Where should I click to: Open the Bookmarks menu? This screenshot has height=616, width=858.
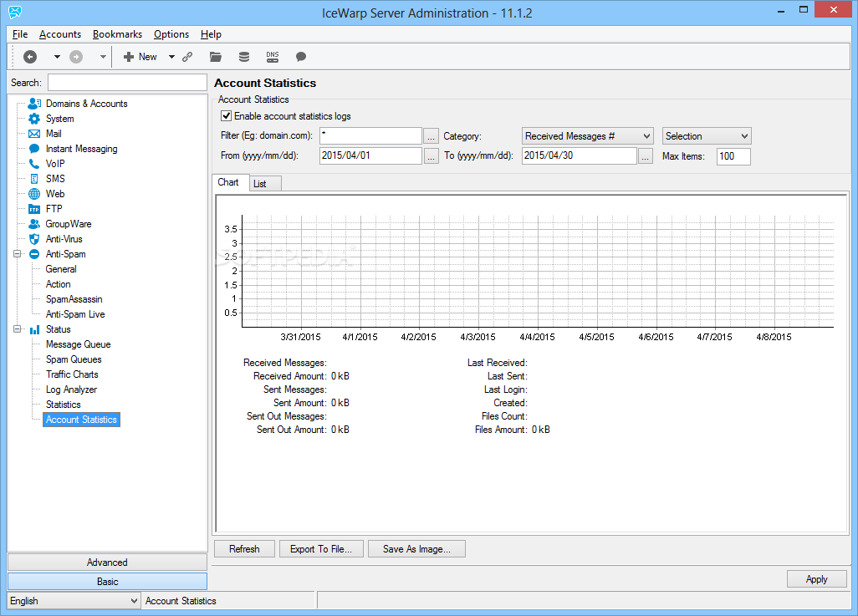coord(118,34)
